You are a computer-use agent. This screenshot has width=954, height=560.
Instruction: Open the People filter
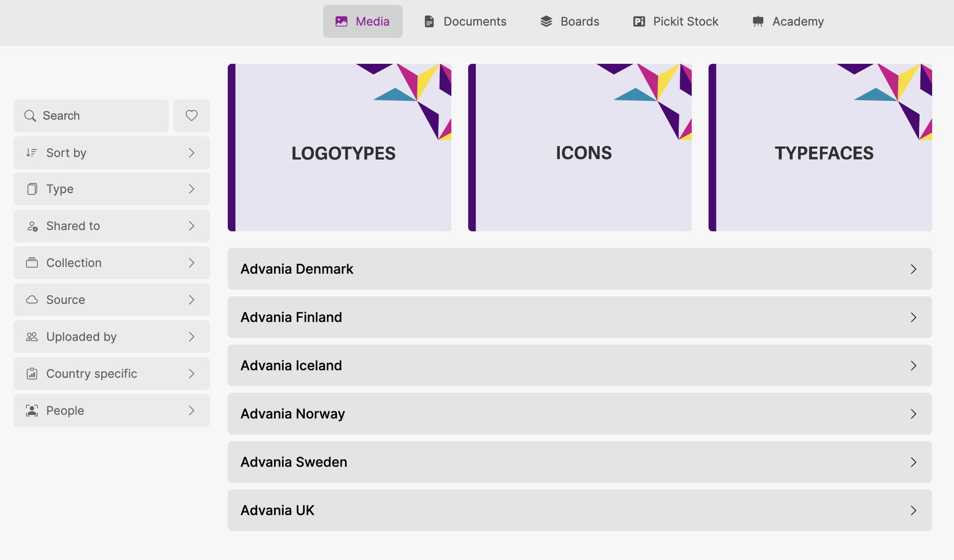[112, 410]
